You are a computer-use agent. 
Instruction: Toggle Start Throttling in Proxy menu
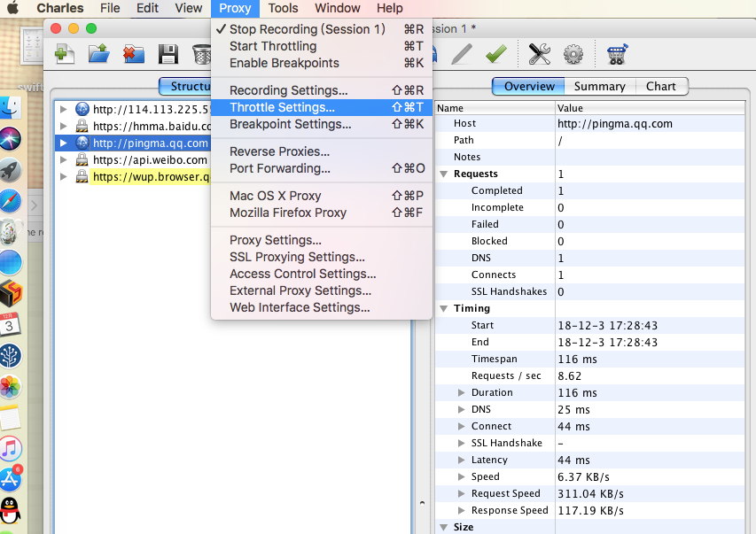pyautogui.click(x=321, y=46)
